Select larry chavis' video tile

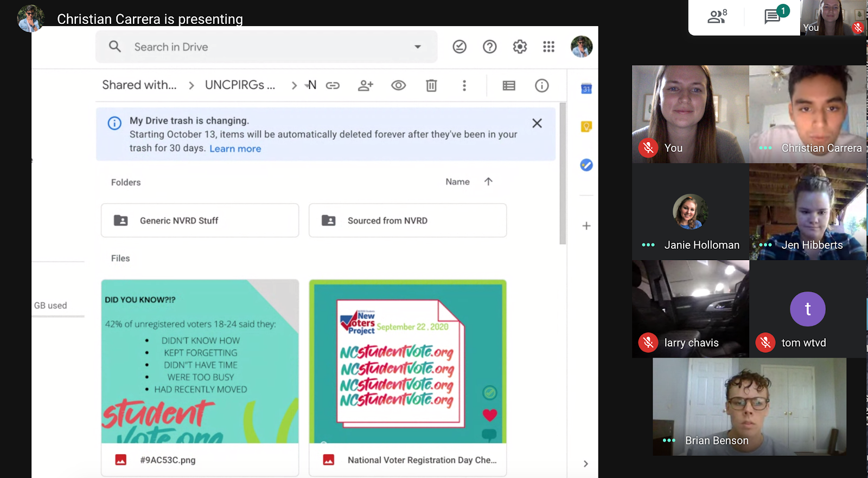pos(691,309)
